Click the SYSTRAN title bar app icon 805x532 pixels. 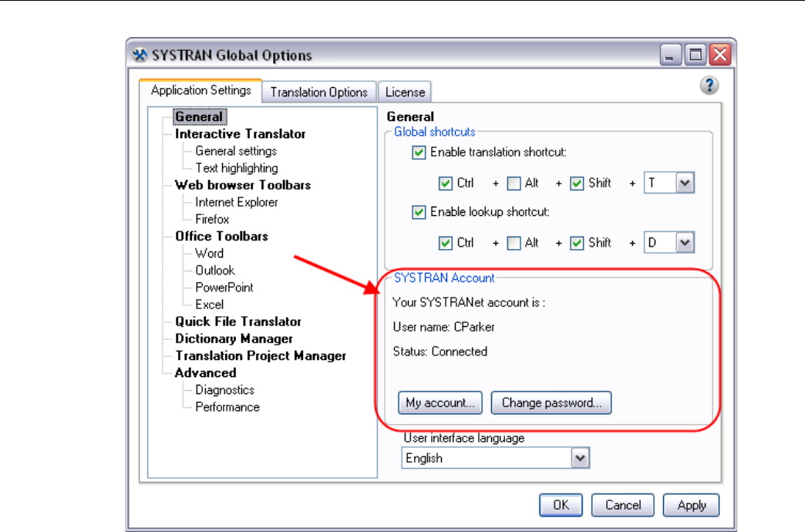point(140,55)
